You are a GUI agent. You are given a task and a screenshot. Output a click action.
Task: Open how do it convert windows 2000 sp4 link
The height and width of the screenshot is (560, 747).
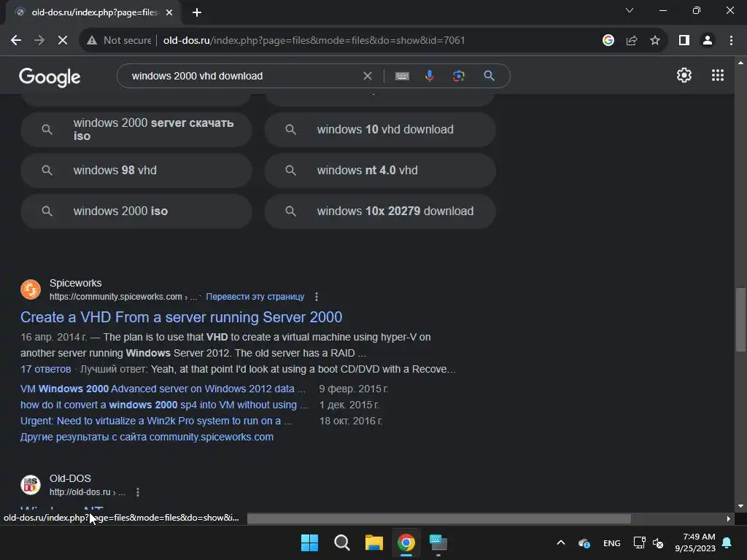click(164, 405)
